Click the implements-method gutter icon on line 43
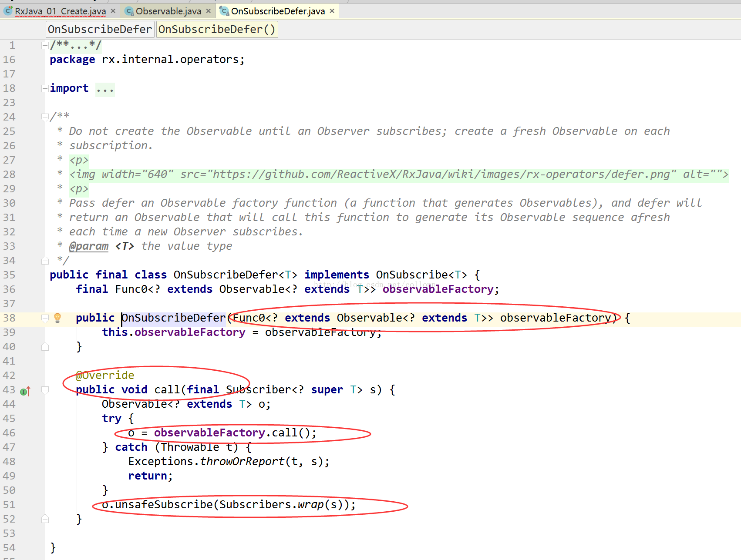The height and width of the screenshot is (560, 741). coord(25,391)
